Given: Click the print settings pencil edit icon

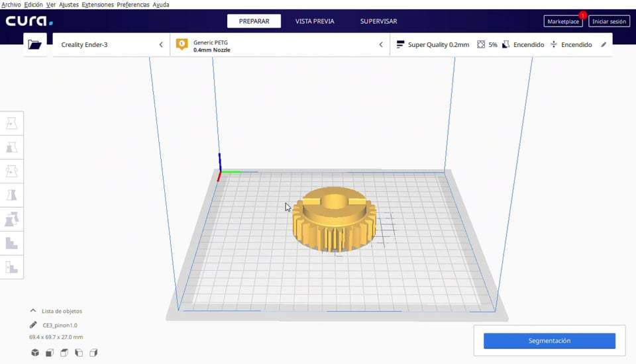Looking at the screenshot, I should tap(604, 44).
